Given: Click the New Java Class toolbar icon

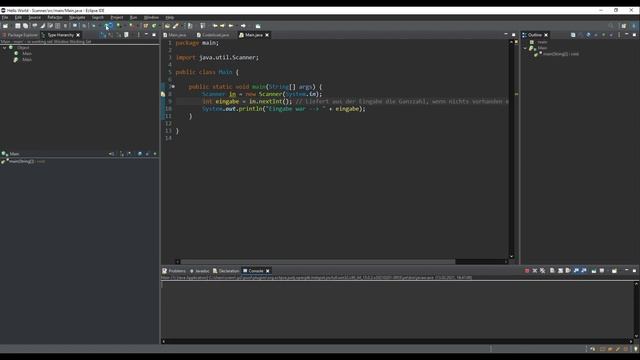Looking at the screenshot, I should [x=154, y=26].
